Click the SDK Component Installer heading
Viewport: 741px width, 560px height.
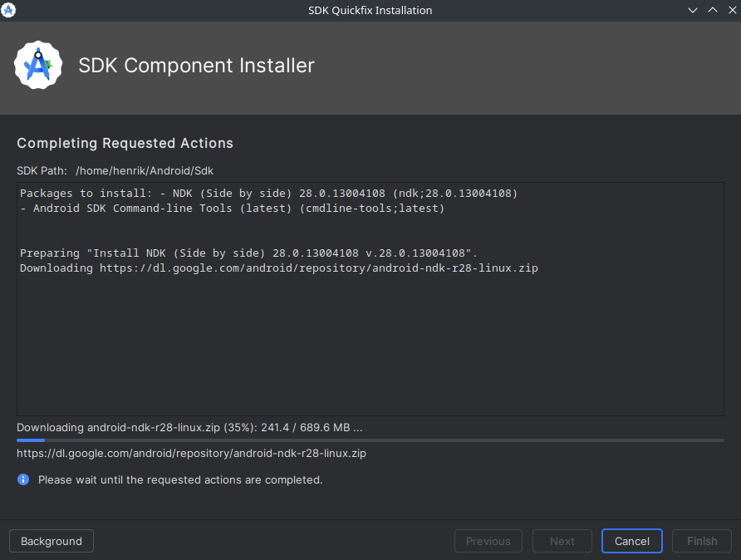click(x=196, y=65)
